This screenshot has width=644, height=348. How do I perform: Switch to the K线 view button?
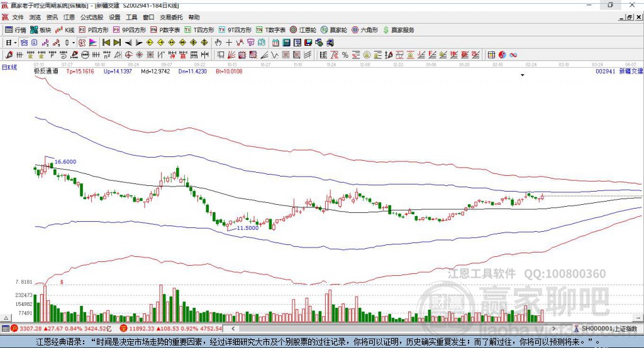pos(65,30)
